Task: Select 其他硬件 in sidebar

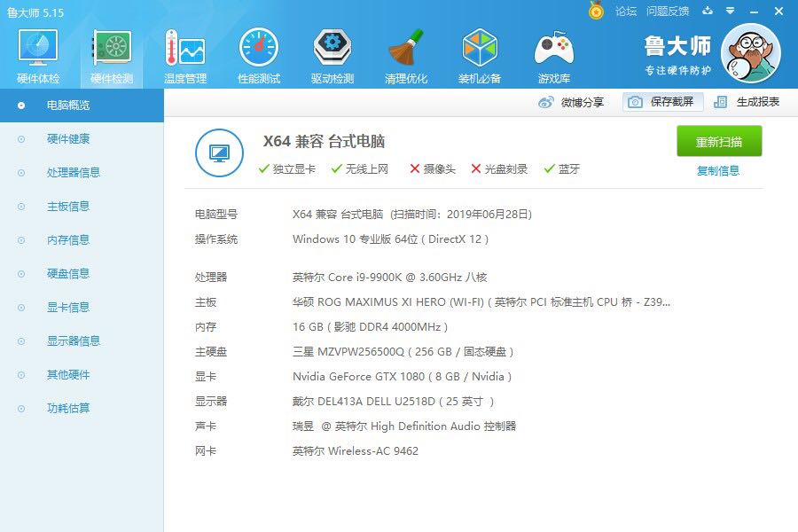Action: tap(82, 375)
